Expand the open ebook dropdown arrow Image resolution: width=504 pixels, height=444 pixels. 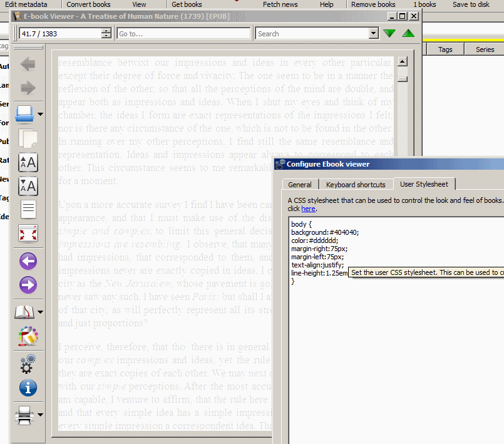pos(41,114)
